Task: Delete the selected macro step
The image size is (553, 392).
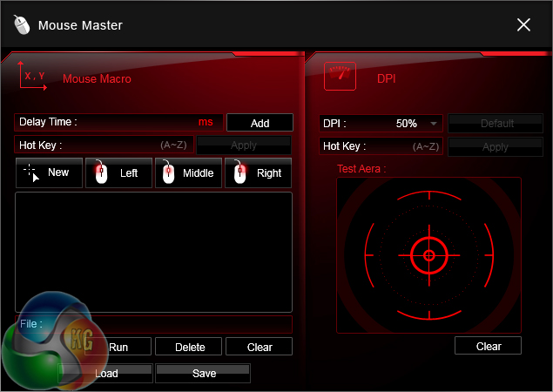Action: point(189,347)
